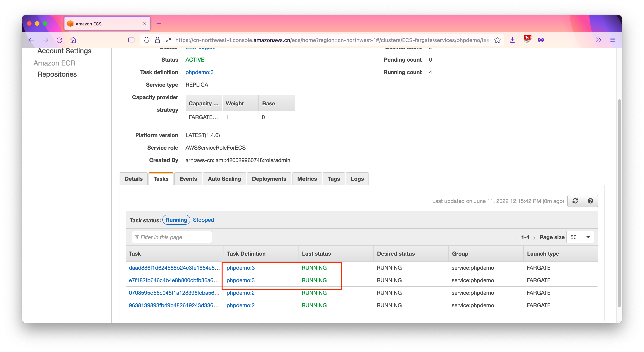Open the downloads arrow icon

pyautogui.click(x=513, y=40)
